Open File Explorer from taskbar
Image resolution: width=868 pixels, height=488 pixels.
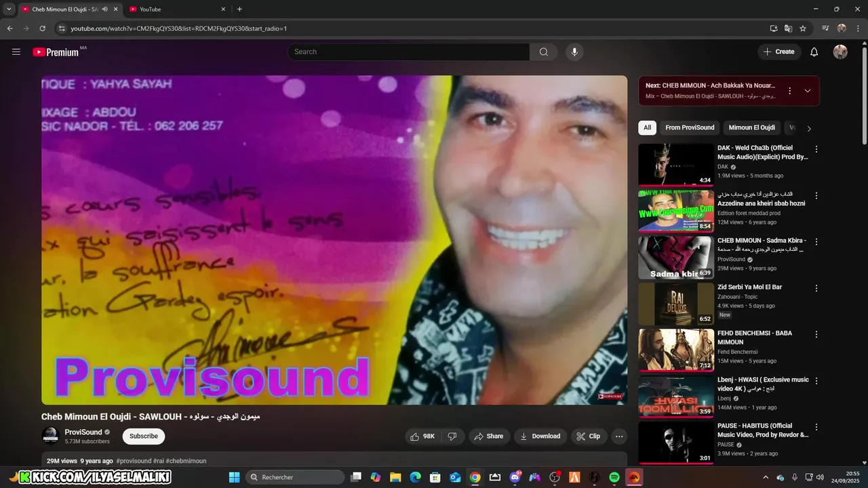pyautogui.click(x=395, y=477)
